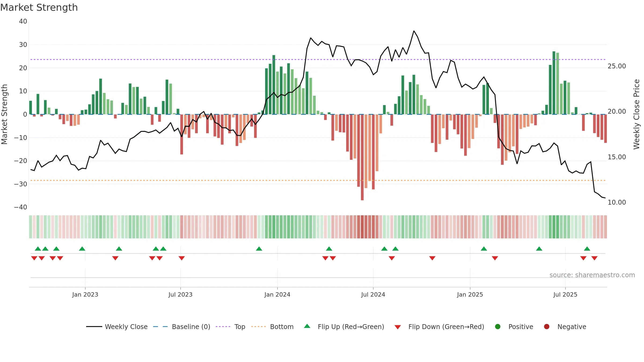
Task: Click the 10.00 price axis label
Action: pos(617,202)
